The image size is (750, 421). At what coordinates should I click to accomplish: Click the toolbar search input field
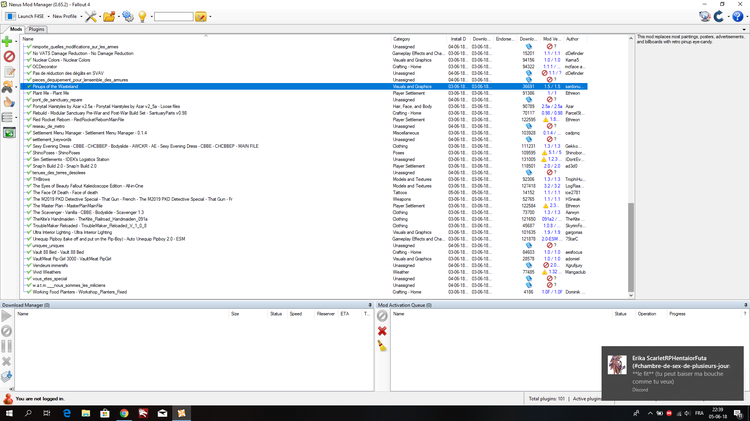tap(174, 17)
